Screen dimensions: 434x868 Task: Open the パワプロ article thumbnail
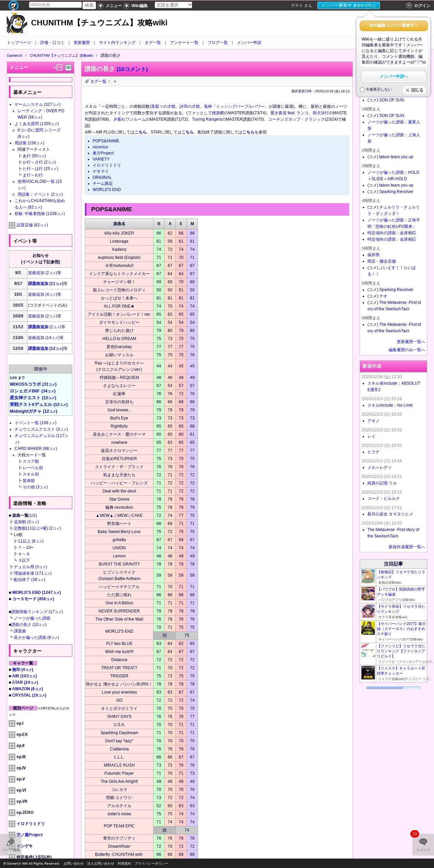coord(368,594)
